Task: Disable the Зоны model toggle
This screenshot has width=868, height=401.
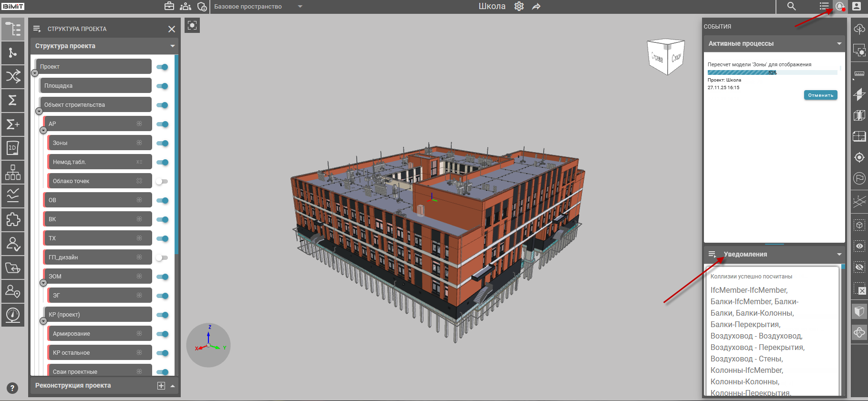Action: pyautogui.click(x=162, y=143)
